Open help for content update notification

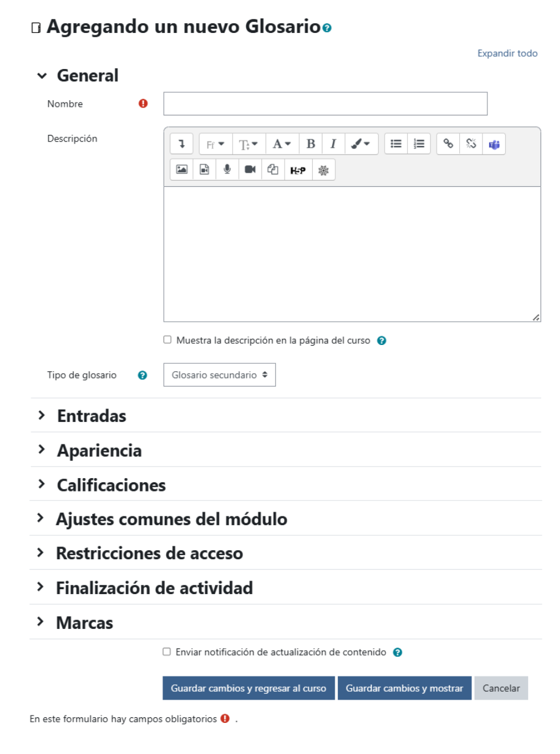[x=398, y=652]
